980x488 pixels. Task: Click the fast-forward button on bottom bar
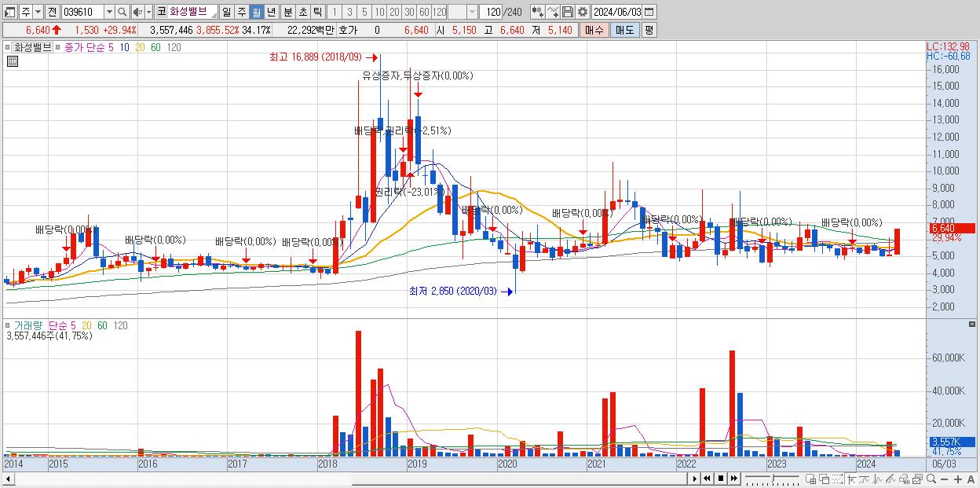(733, 479)
